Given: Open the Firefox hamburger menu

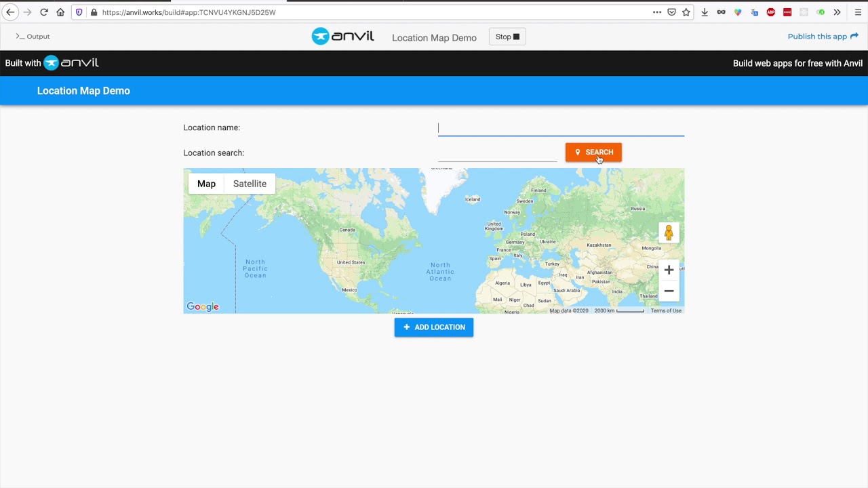Looking at the screenshot, I should point(858,12).
